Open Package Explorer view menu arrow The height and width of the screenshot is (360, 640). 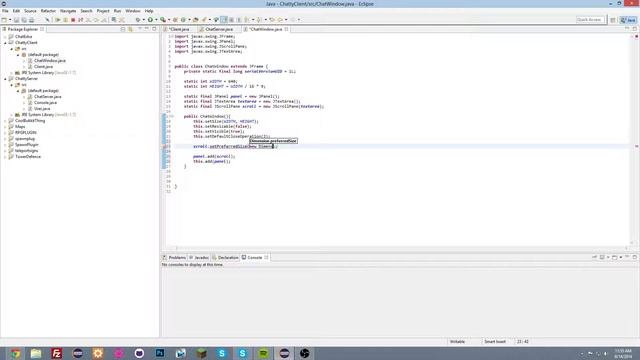(x=140, y=29)
